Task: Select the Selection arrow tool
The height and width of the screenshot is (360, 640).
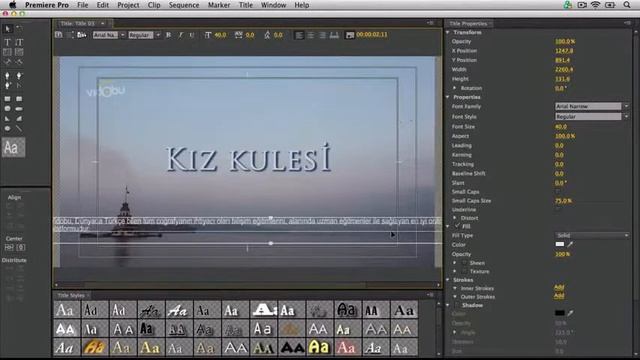Action: tap(7, 29)
